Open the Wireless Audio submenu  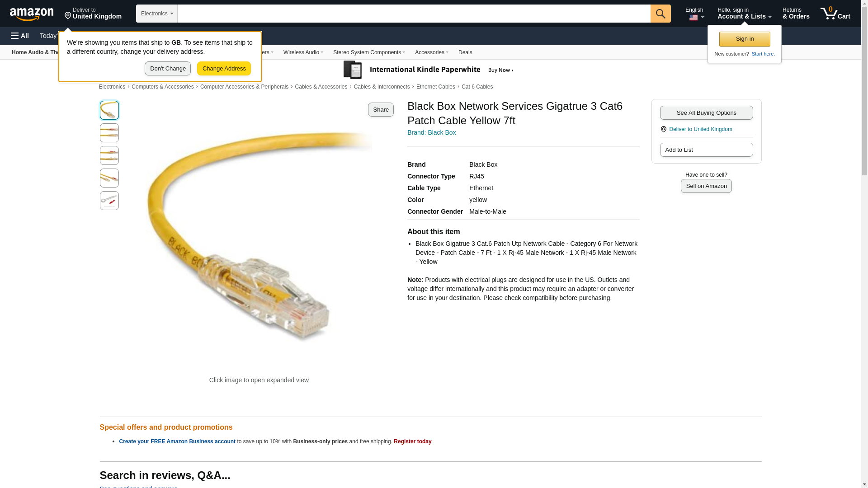pos(303,52)
